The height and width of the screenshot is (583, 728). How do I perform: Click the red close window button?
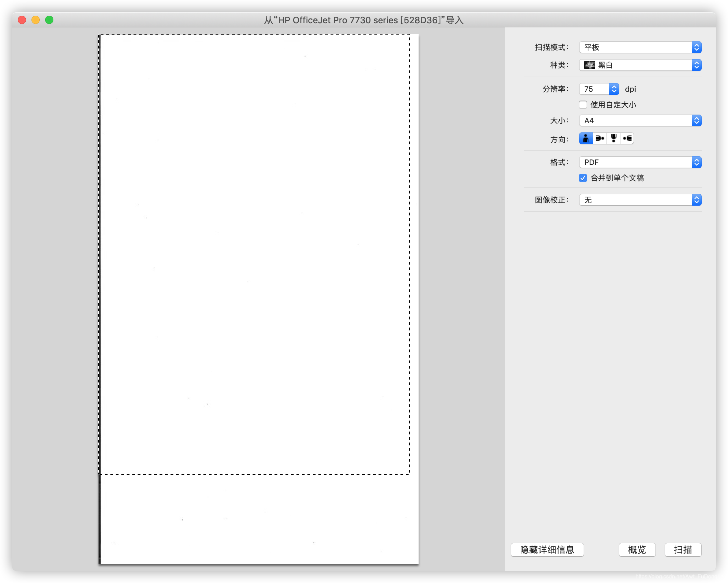coord(22,20)
